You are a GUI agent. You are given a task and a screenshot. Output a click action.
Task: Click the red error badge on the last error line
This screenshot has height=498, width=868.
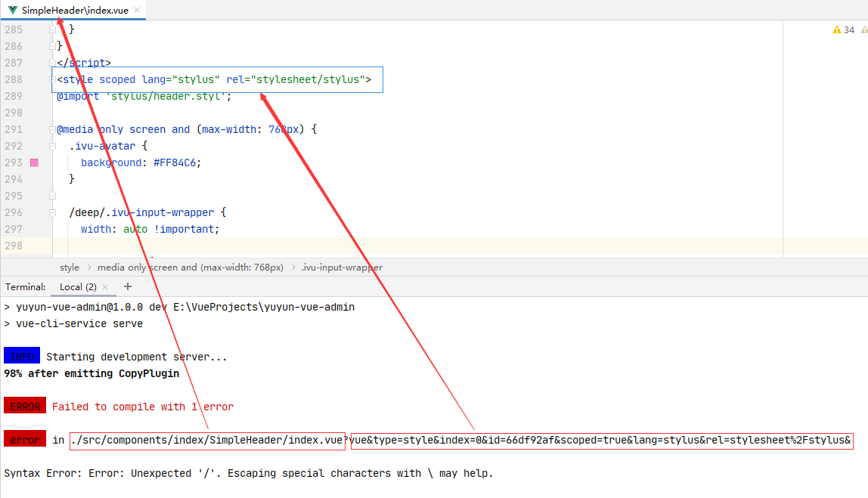(x=24, y=439)
